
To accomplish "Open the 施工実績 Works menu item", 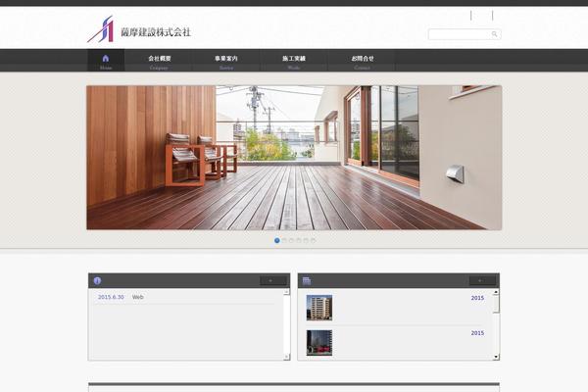I will tap(294, 61).
